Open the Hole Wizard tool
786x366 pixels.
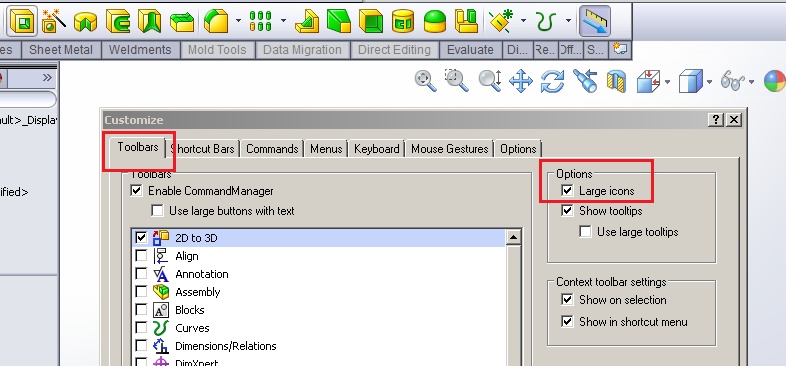click(x=54, y=22)
